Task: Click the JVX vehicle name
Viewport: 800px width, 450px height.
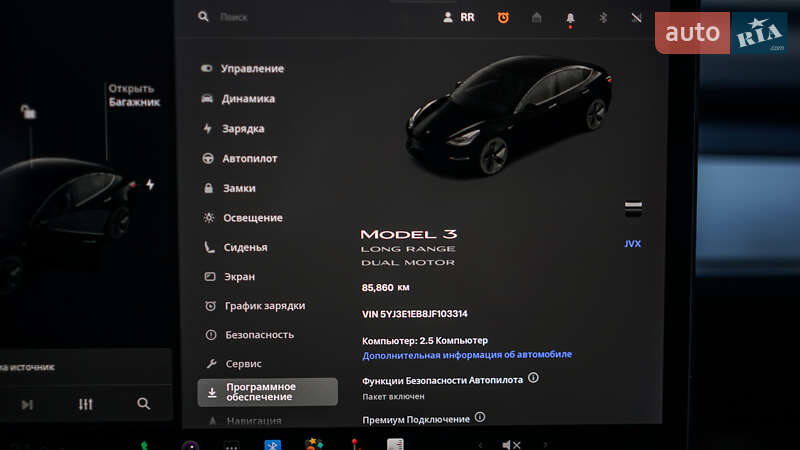Action: click(633, 244)
